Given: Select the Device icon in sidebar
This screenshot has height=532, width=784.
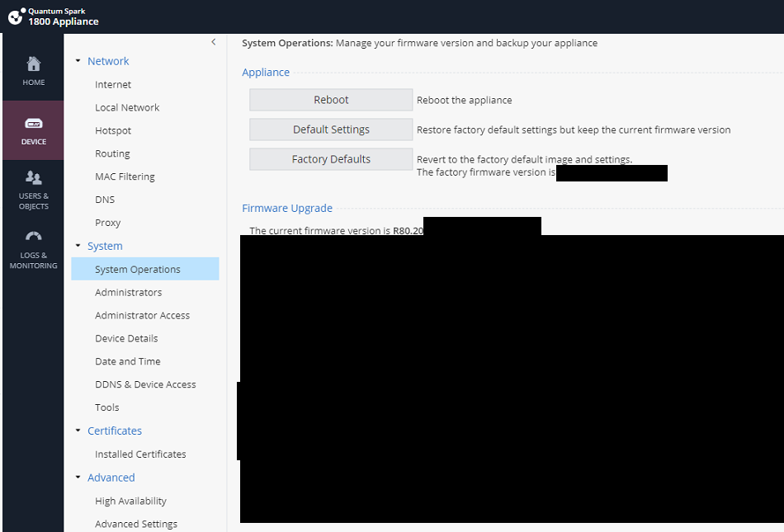Looking at the screenshot, I should 33,124.
